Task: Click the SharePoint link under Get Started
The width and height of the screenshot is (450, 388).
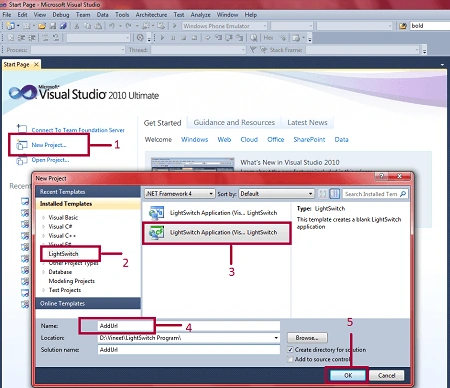Action: coord(309,140)
